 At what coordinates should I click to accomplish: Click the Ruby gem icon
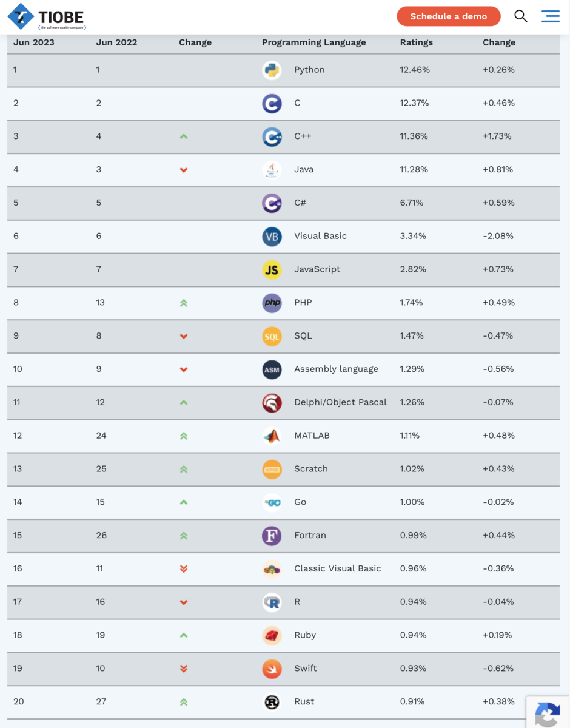pos(272,635)
